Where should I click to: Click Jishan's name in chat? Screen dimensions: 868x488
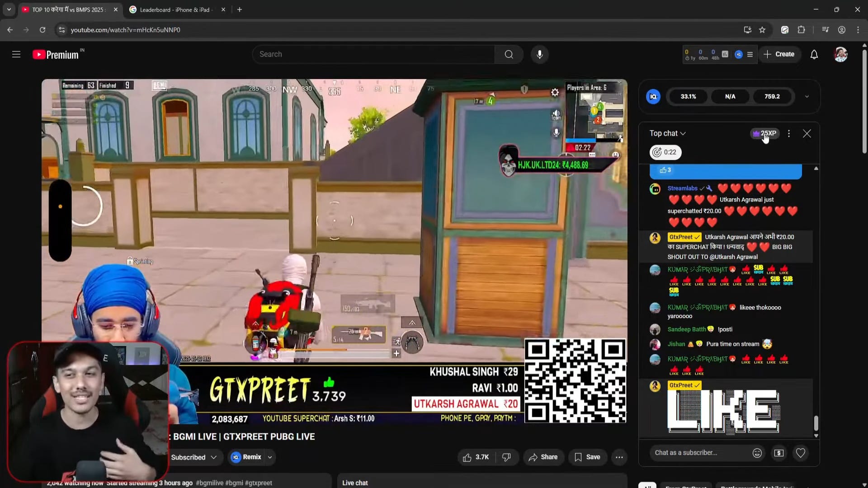(x=676, y=344)
